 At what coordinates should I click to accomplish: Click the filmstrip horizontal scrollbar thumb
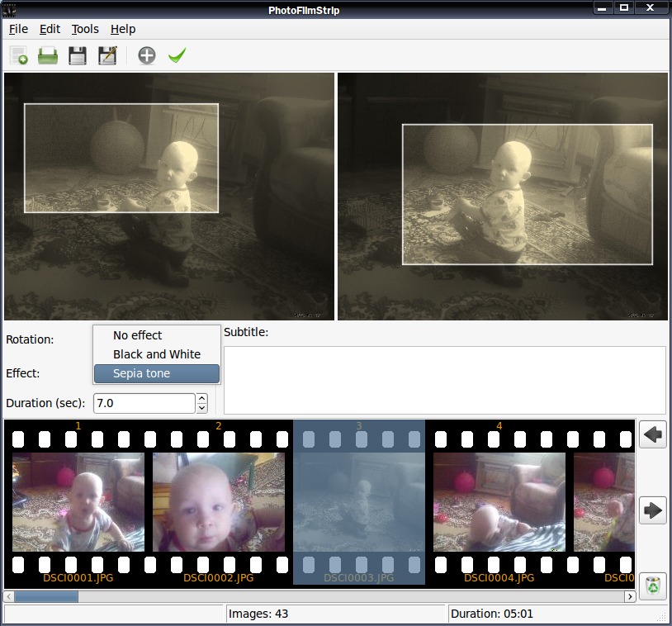click(46, 596)
